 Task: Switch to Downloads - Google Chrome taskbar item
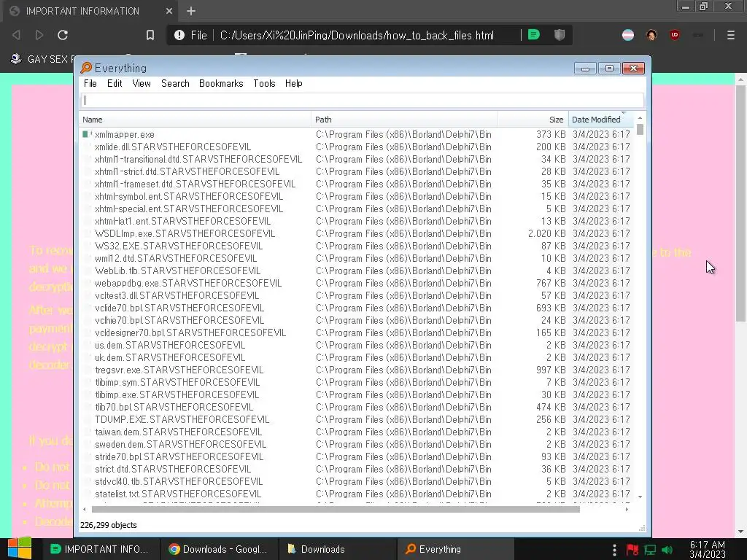(219, 549)
